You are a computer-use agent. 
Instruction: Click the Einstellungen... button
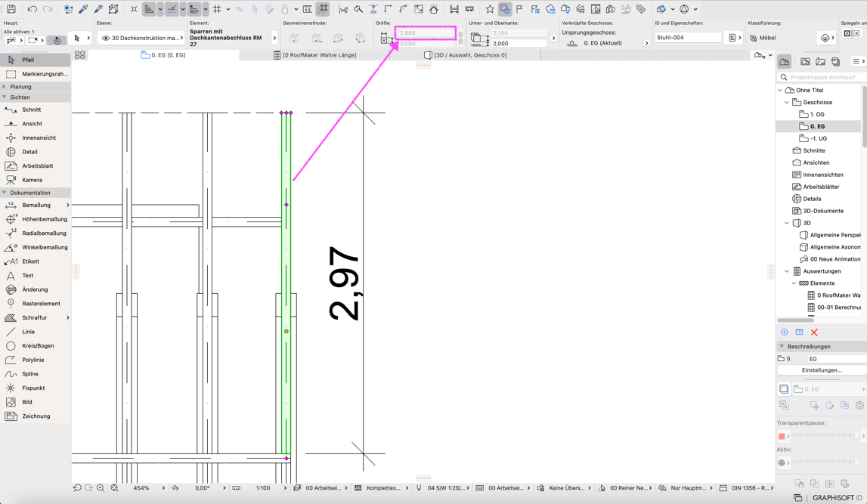point(821,370)
